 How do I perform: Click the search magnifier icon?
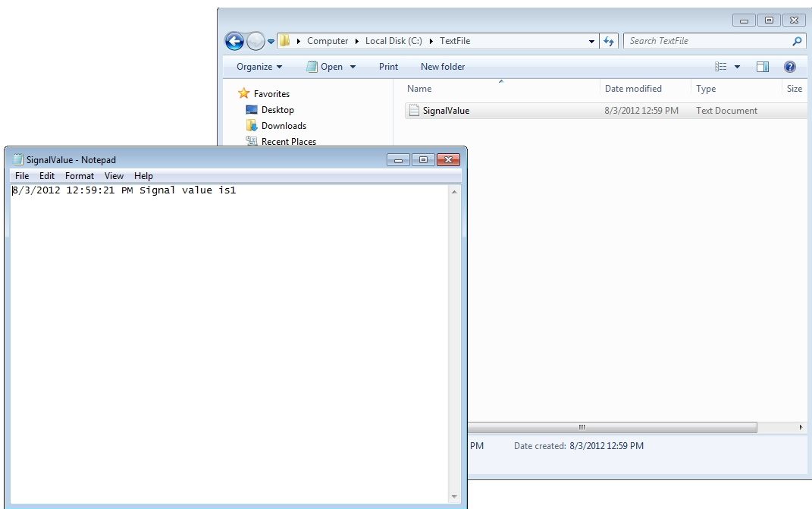click(x=797, y=41)
